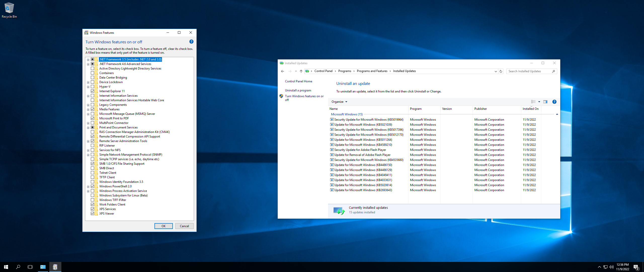Click the Programs and Features breadcrumb
Viewport: 644px width, 272px height.
tap(372, 71)
